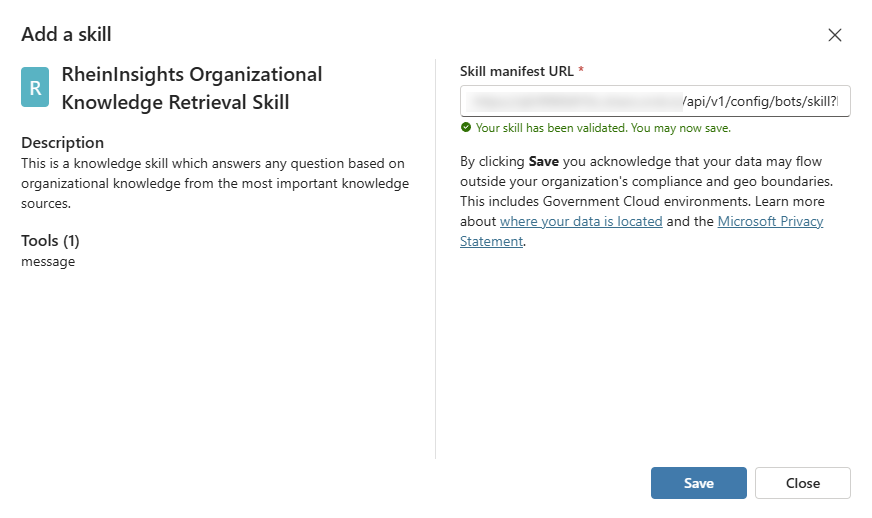Click the Save button
Viewport: 872px width, 518px height.
pyautogui.click(x=698, y=483)
